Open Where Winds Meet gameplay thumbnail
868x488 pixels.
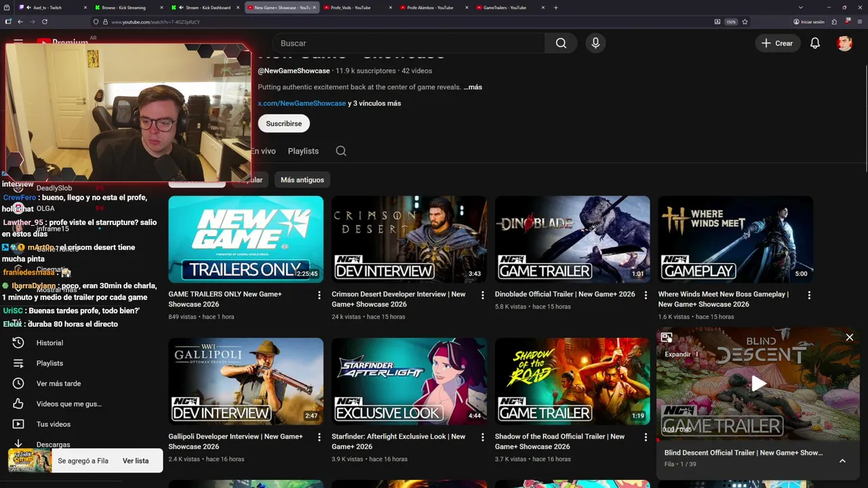[x=735, y=239]
